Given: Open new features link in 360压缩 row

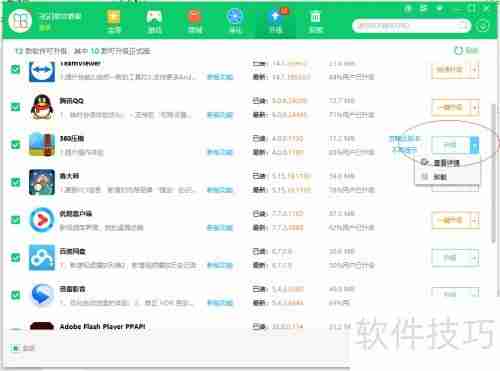Looking at the screenshot, I should pos(220,152).
